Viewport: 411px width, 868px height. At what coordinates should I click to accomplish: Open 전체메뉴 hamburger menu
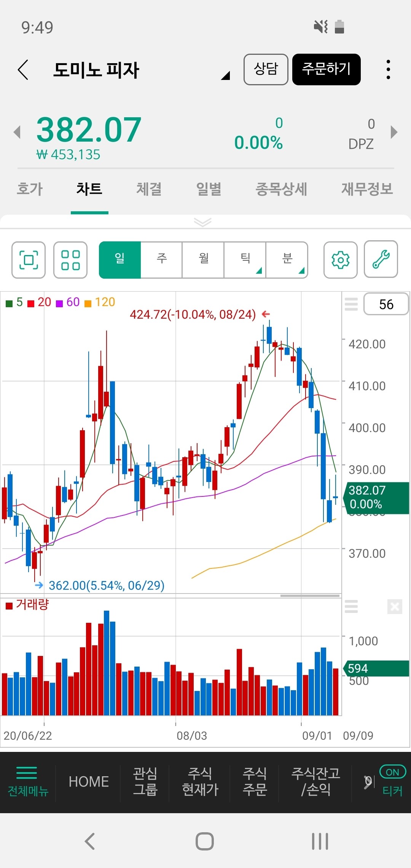[27, 782]
